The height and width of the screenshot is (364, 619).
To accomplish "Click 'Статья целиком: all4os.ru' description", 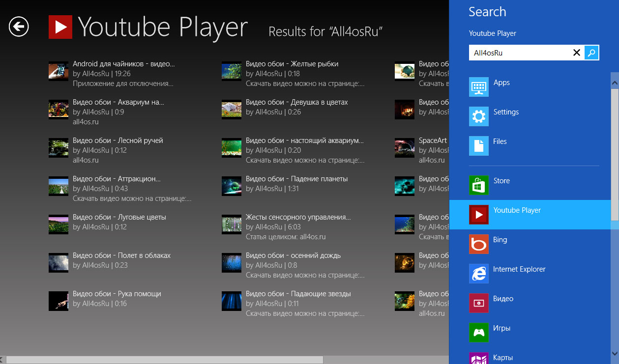I will (x=286, y=237).
